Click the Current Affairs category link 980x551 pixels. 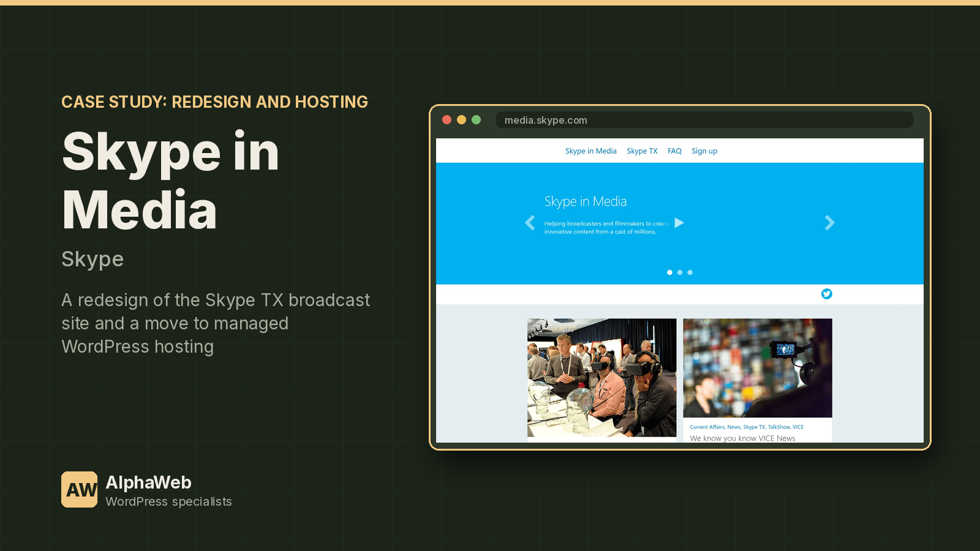click(x=707, y=427)
